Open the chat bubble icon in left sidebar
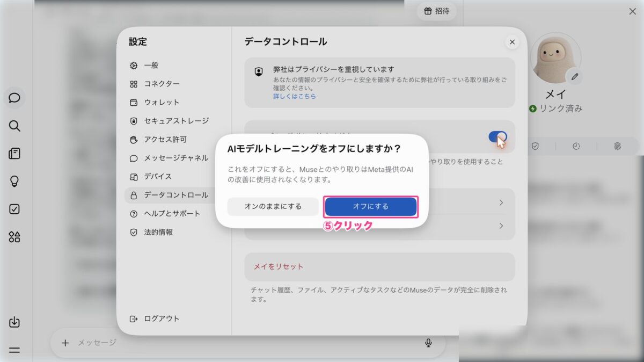The height and width of the screenshot is (362, 644). pos(14,98)
